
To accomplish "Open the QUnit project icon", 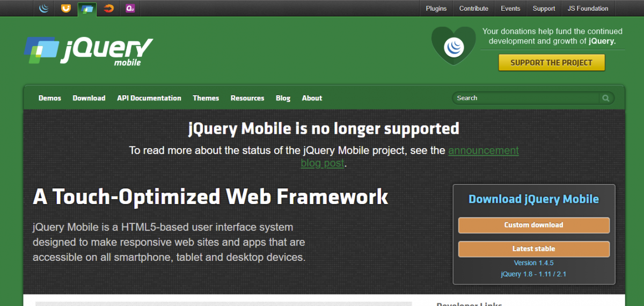I will tap(130, 8).
